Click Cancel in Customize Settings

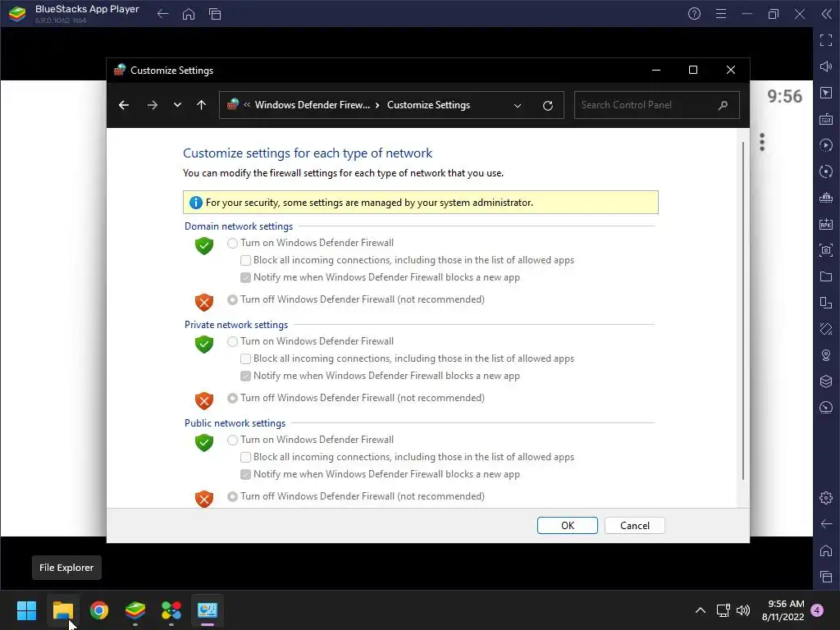click(635, 526)
